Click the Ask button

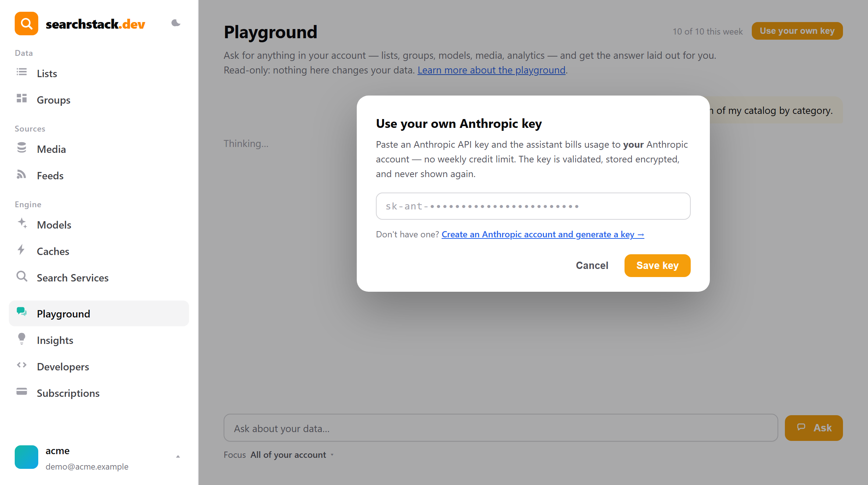[814, 428]
